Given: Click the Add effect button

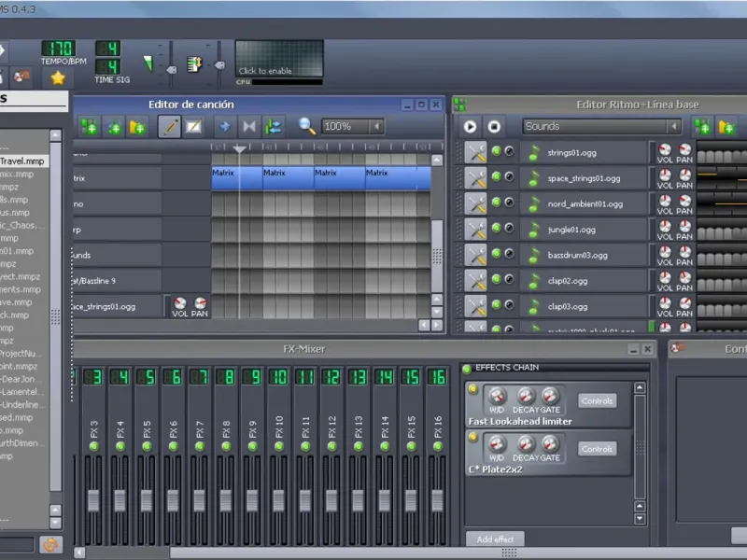Looking at the screenshot, I should point(495,539).
